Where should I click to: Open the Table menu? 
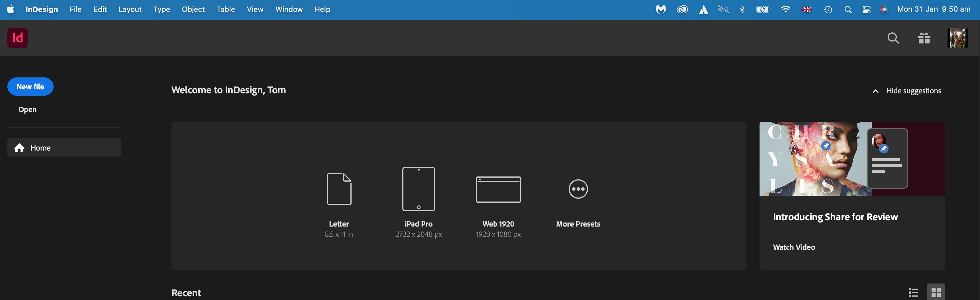[x=226, y=9]
